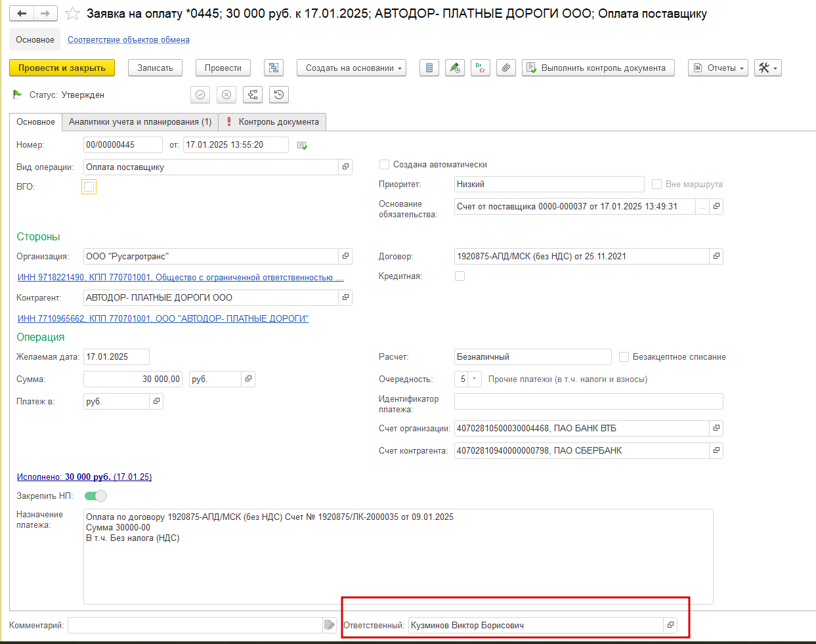Open the document structure icon next to Провести

coord(274,68)
